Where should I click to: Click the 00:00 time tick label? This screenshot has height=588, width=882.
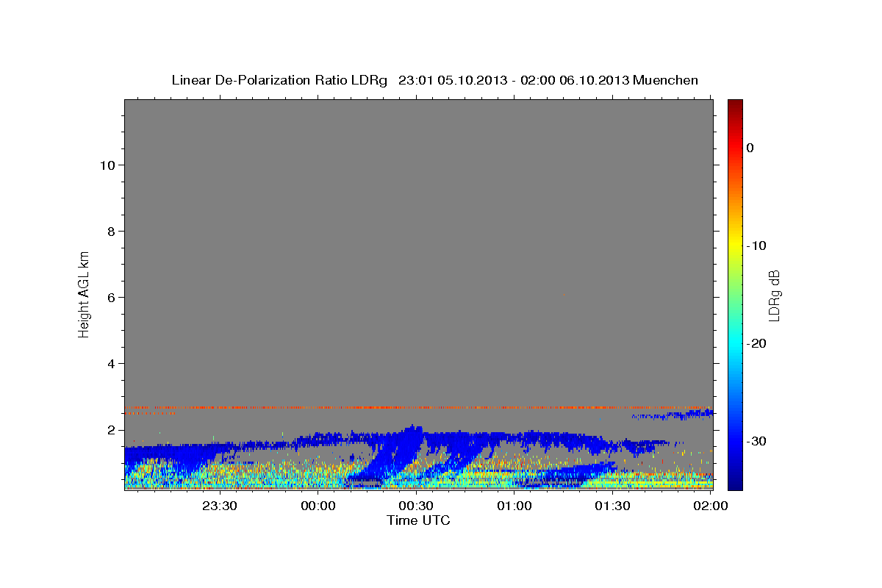pyautogui.click(x=318, y=506)
